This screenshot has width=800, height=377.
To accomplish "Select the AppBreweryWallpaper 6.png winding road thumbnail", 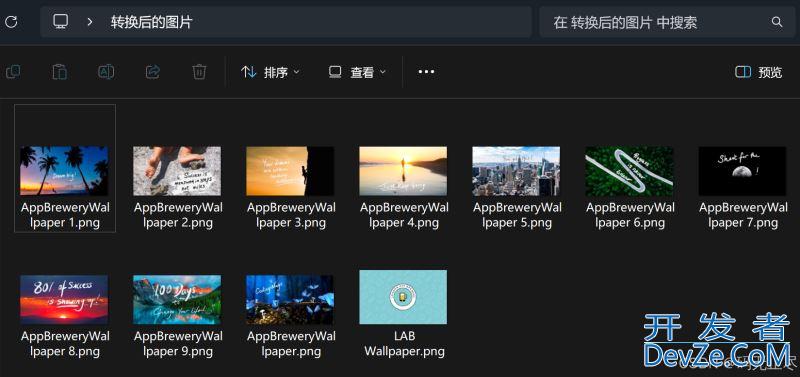I will click(x=629, y=171).
